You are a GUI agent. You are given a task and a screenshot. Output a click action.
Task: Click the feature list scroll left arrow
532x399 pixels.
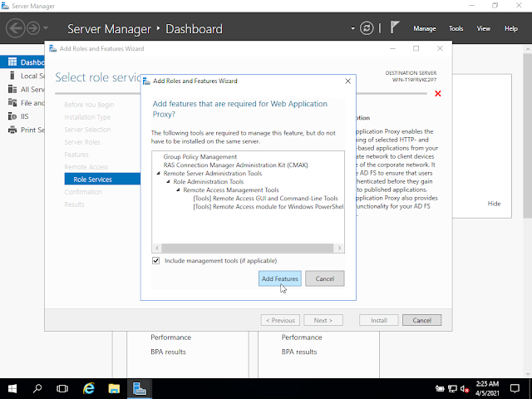pyautogui.click(x=157, y=248)
